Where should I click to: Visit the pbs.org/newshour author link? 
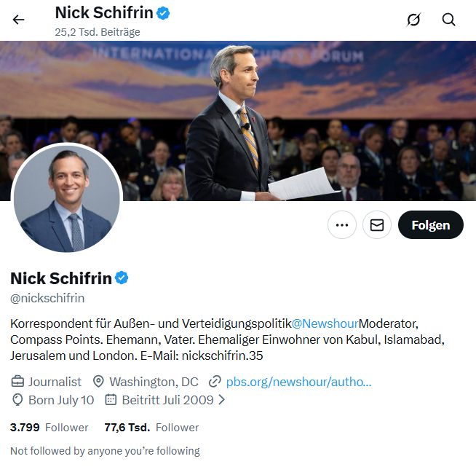click(x=298, y=382)
